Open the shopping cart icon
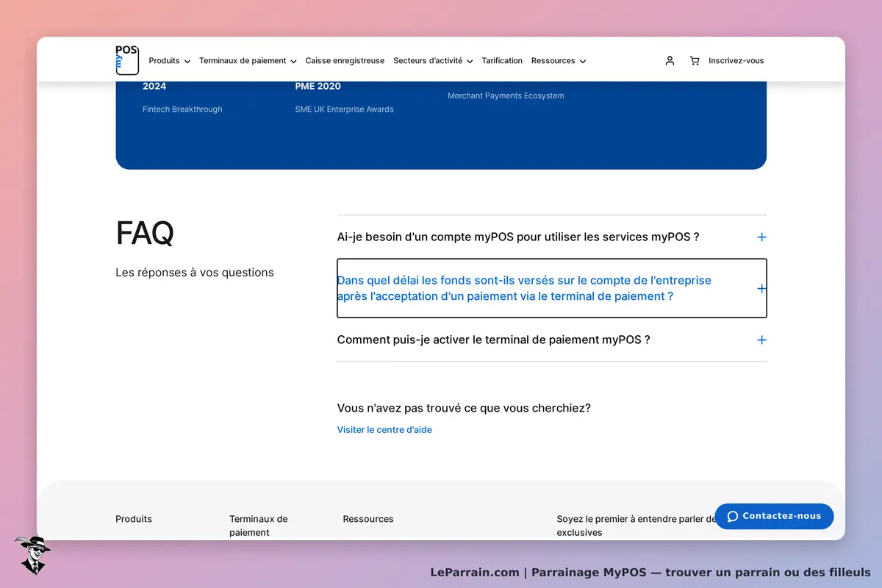The height and width of the screenshot is (588, 882). tap(695, 61)
